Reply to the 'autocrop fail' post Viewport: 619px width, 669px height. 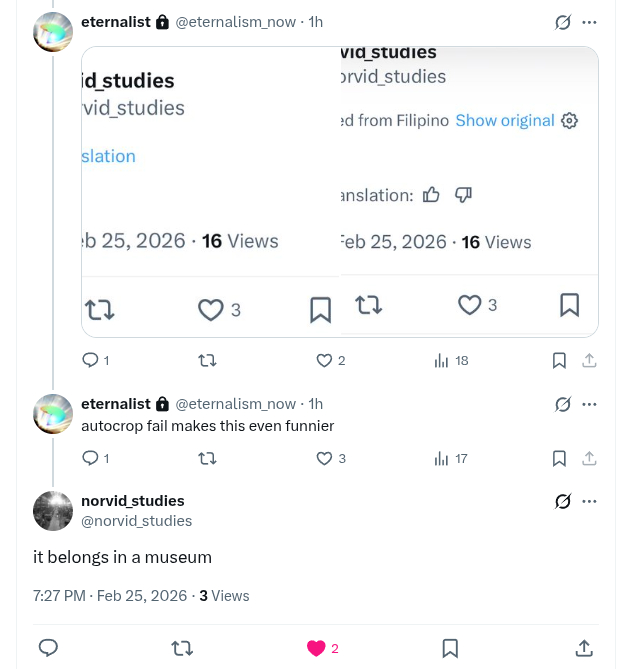point(90,458)
